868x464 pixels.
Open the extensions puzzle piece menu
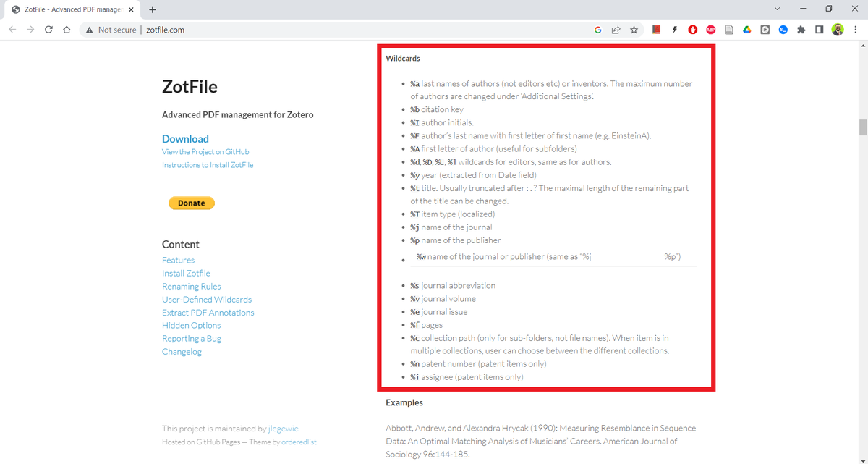coord(801,30)
